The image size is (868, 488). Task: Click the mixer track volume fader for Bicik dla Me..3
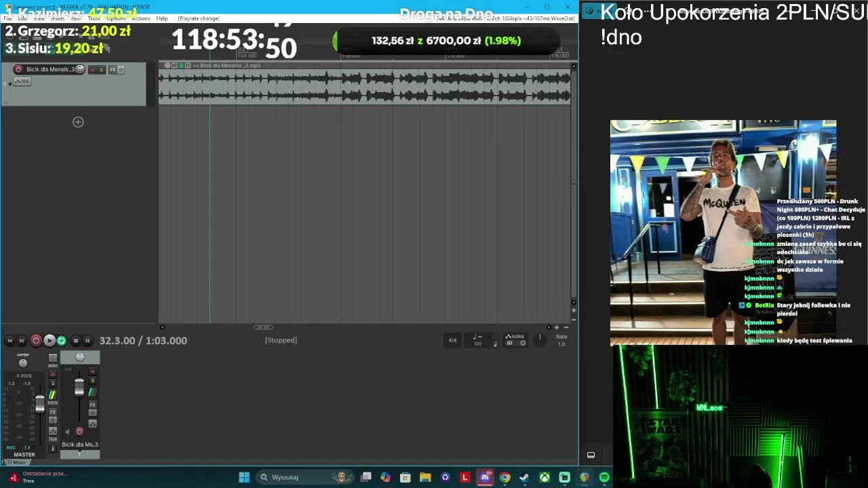coord(79,387)
